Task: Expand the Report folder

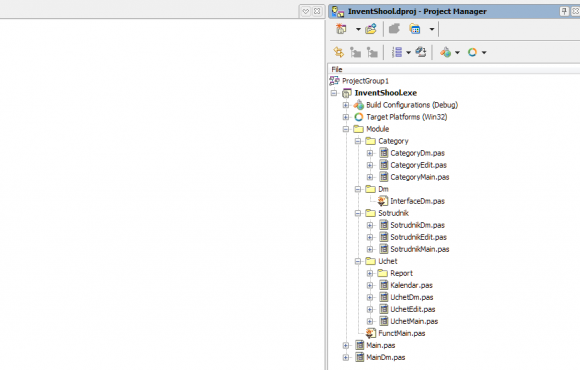Action: tap(370, 273)
